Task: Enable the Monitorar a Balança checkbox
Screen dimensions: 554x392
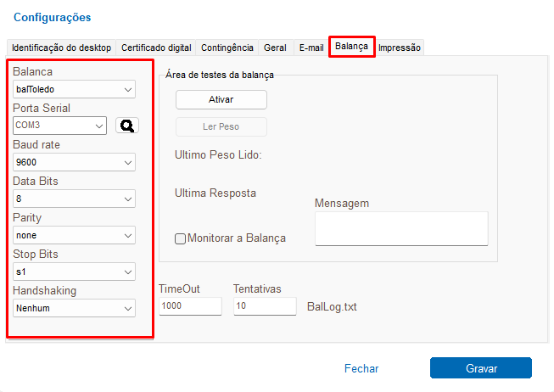Action: pos(180,238)
